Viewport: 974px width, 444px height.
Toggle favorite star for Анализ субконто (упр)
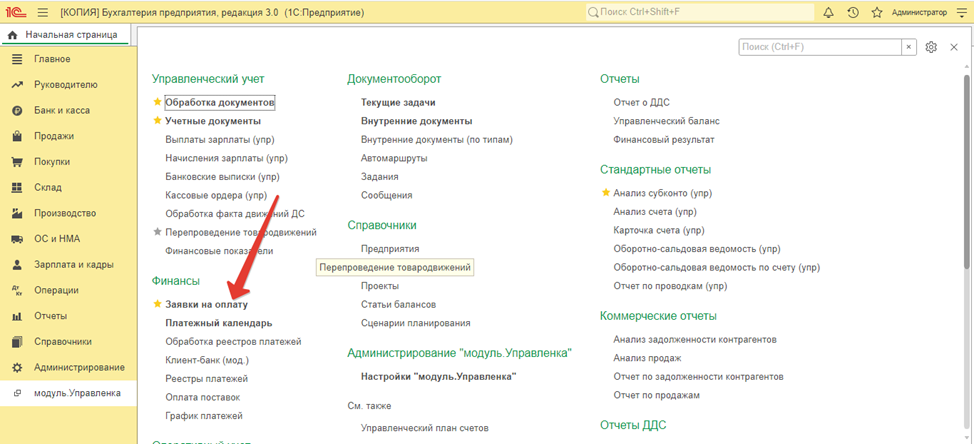point(606,193)
